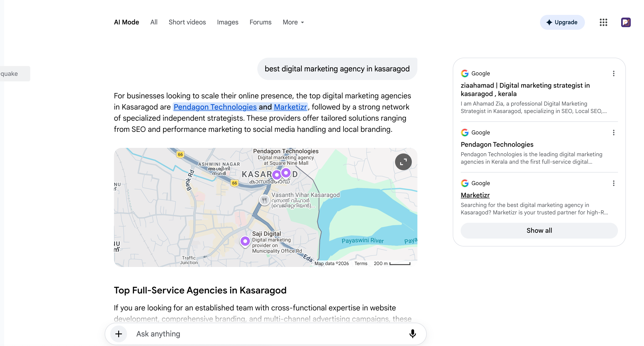Open options for ziaahamad source card

pos(614,73)
